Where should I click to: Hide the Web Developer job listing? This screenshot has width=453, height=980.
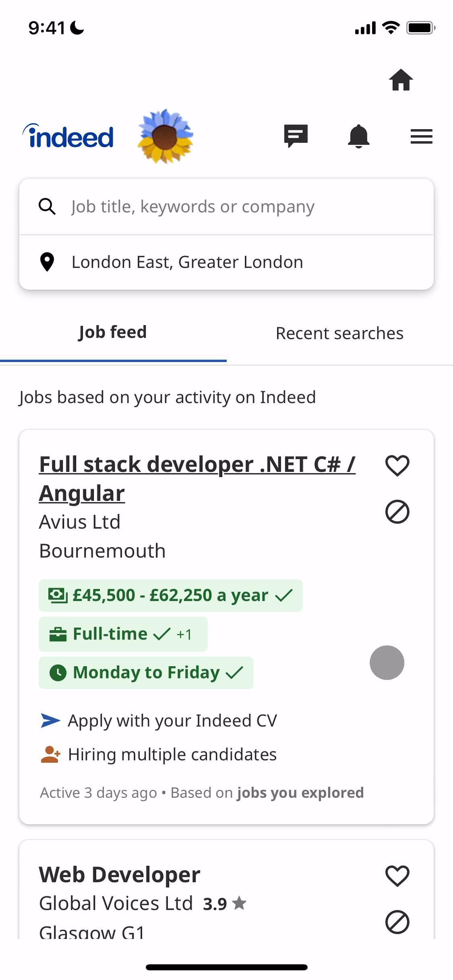(x=397, y=922)
